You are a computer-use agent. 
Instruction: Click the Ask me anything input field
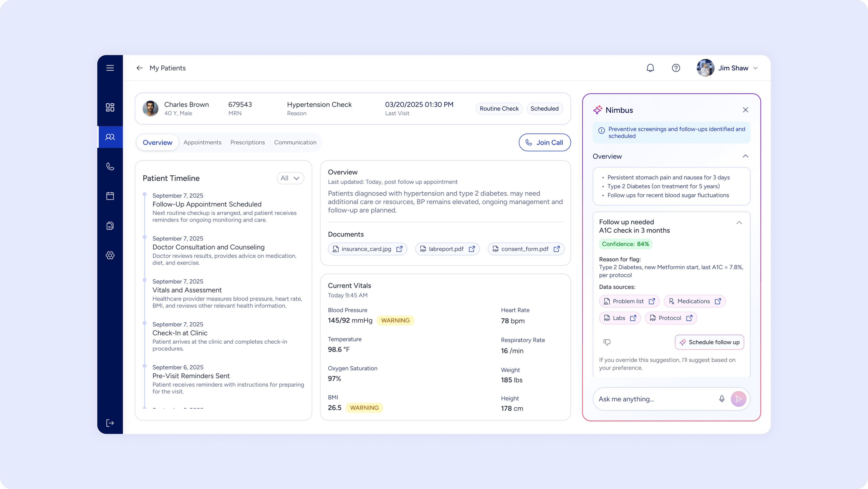pos(654,399)
